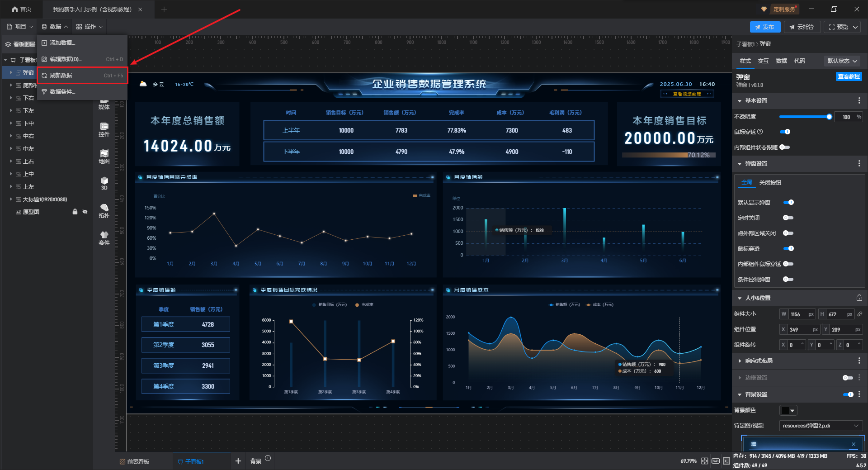Click the lock icon on 原型图 layer
The image size is (868, 470).
[75, 212]
